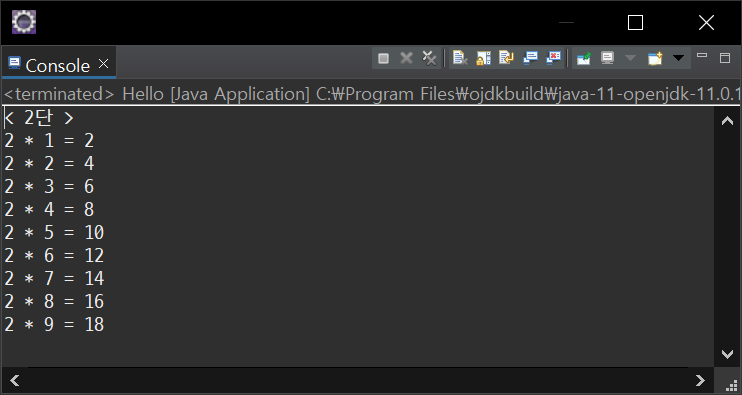This screenshot has width=742, height=395.
Task: Clear Console document icon
Action: (x=460, y=58)
